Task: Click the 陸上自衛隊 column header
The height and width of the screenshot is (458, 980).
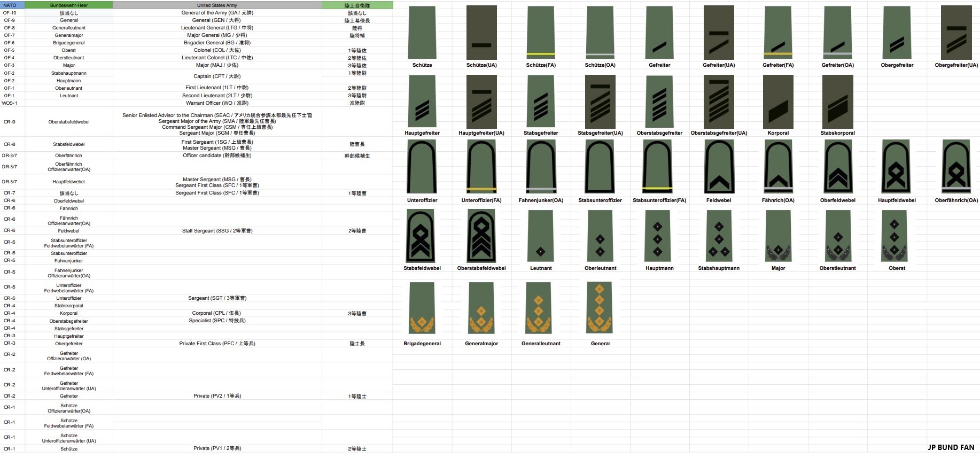Action: pyautogui.click(x=357, y=5)
